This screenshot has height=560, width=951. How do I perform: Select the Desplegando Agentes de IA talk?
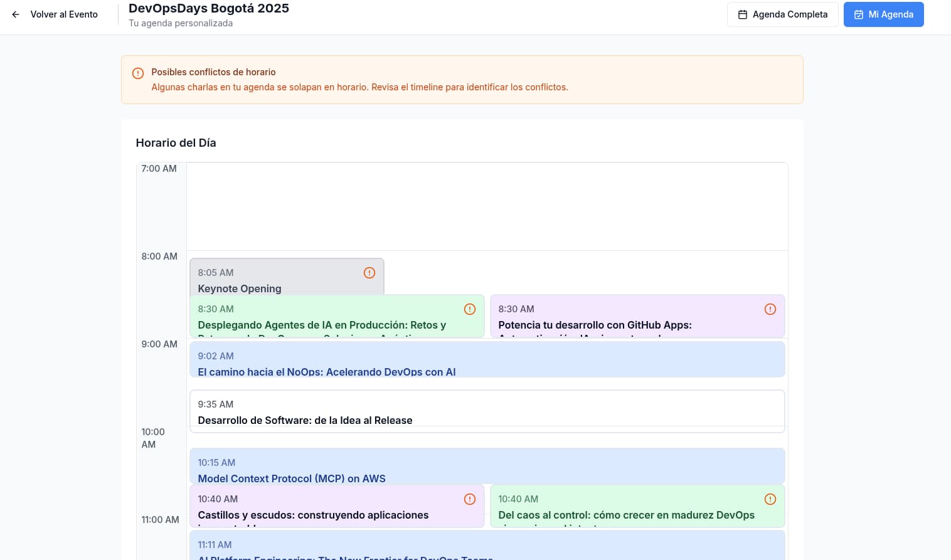pyautogui.click(x=326, y=320)
